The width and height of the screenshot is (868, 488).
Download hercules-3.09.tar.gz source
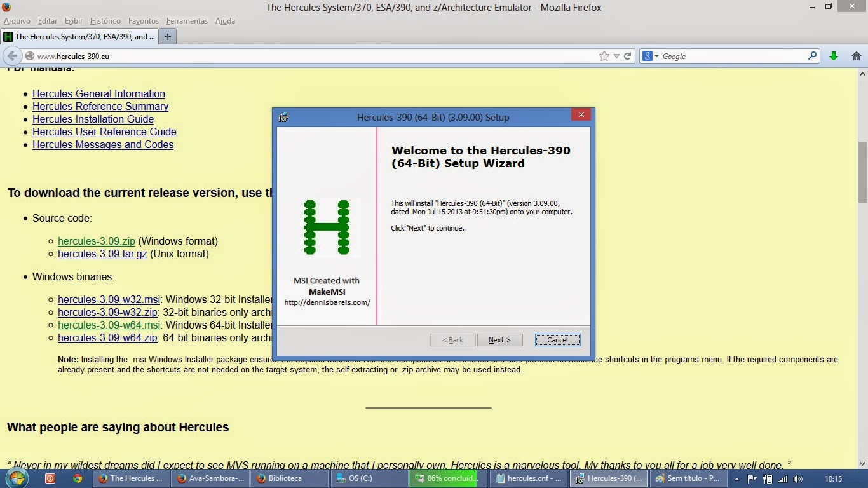click(102, 254)
